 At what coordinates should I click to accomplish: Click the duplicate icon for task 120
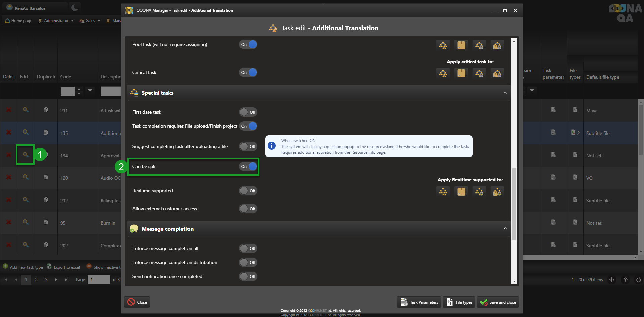pos(46,177)
